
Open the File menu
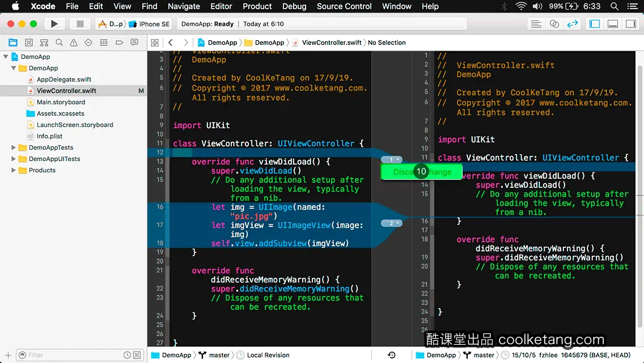[x=72, y=6]
